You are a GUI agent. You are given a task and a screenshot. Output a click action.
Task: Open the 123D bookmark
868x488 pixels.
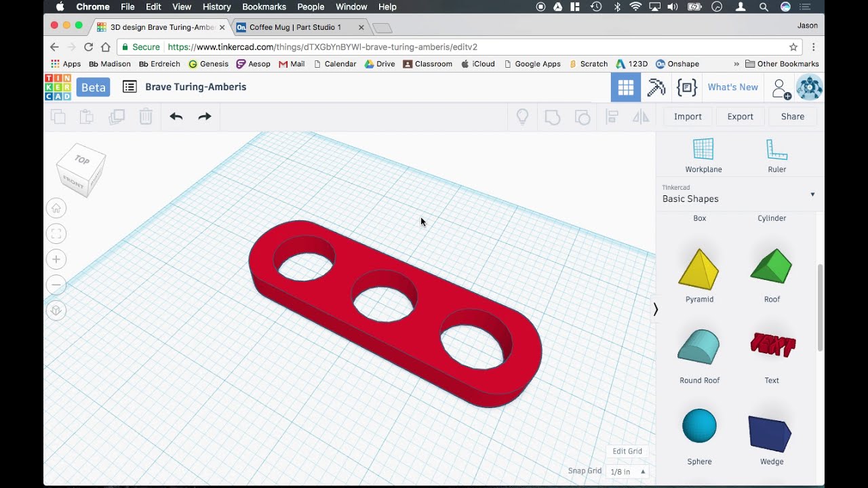pyautogui.click(x=631, y=64)
